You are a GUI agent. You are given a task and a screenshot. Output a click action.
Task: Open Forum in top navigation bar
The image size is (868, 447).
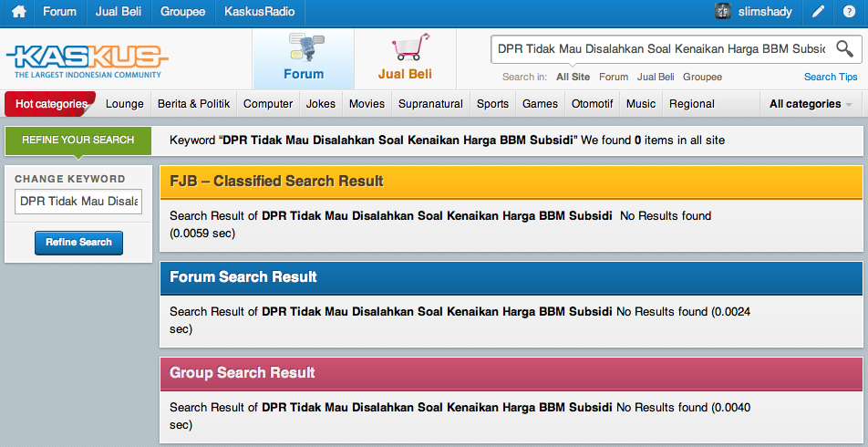pyautogui.click(x=60, y=12)
